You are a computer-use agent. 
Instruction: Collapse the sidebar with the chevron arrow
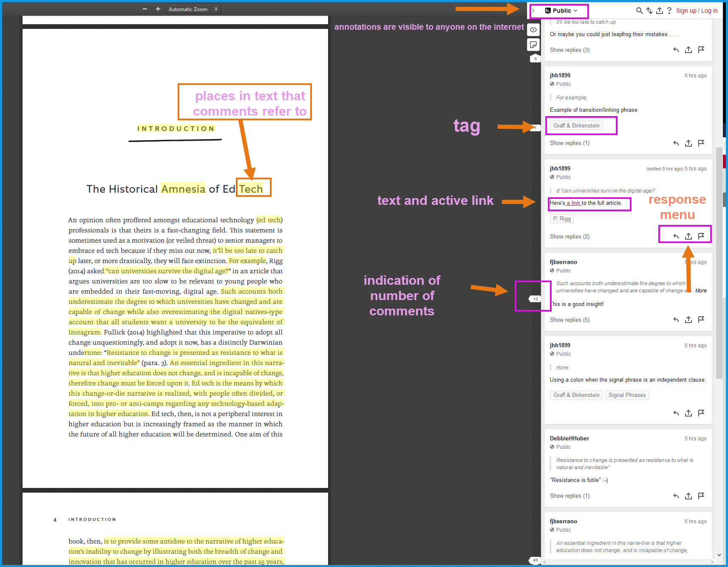tap(533, 11)
